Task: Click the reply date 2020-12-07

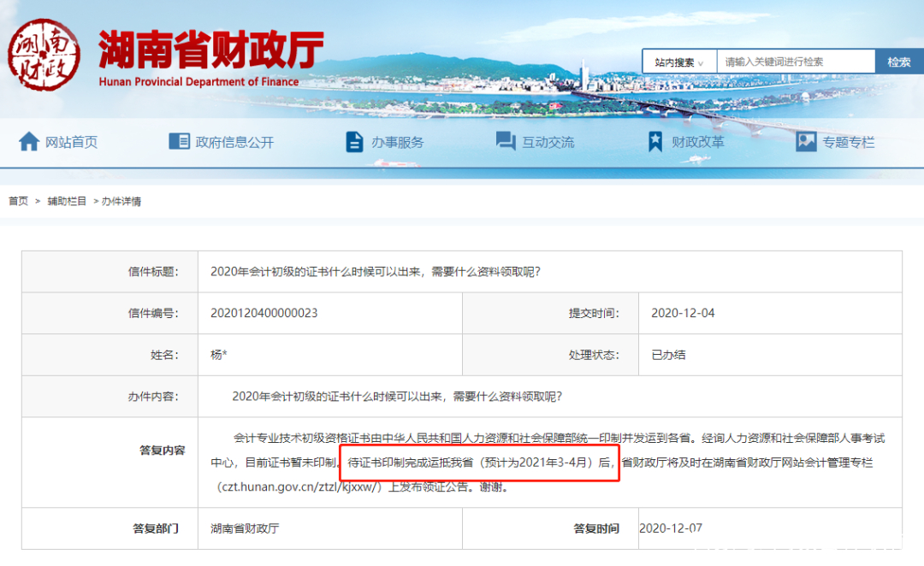Action: [671, 528]
